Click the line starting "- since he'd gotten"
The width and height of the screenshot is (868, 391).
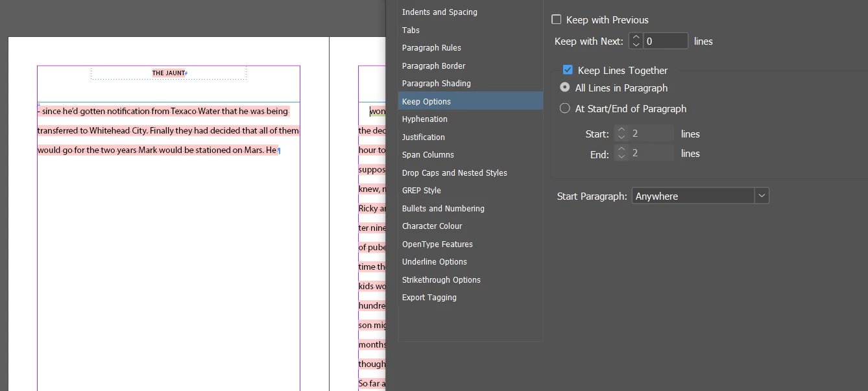pyautogui.click(x=163, y=112)
